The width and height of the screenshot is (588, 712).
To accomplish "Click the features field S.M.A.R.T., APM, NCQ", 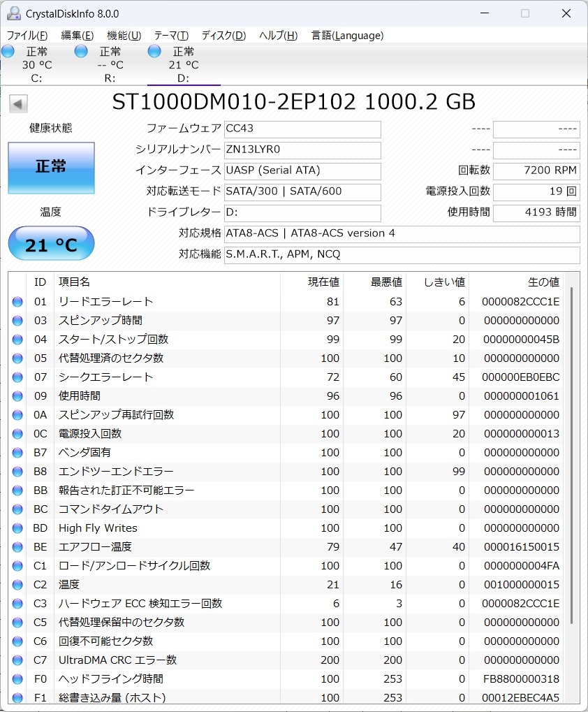I will pos(402,254).
